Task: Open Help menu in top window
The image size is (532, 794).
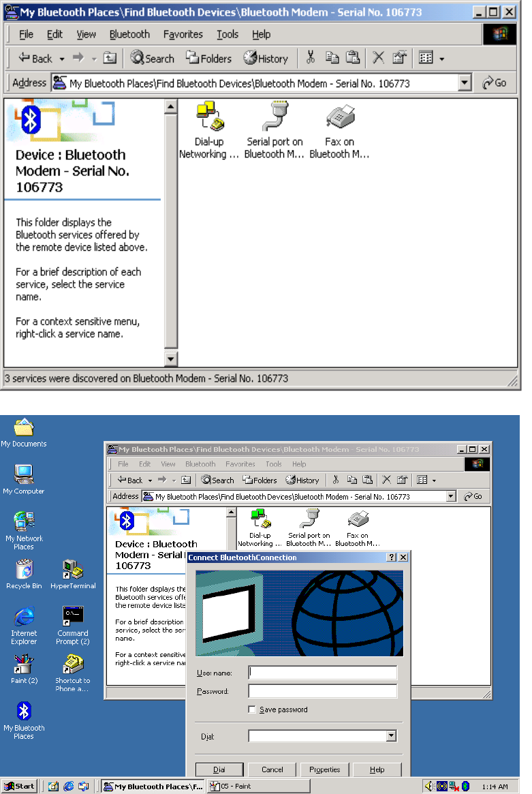Action: pyautogui.click(x=261, y=35)
